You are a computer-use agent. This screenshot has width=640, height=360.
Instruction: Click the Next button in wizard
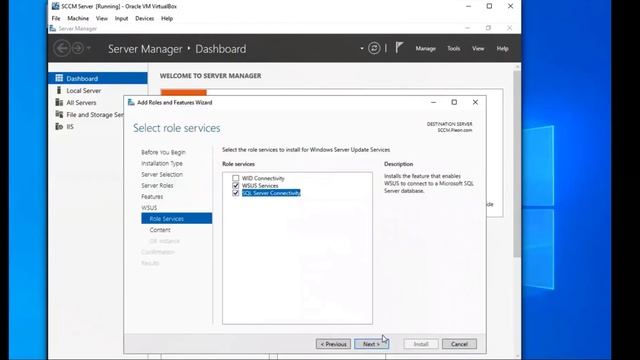tap(371, 344)
